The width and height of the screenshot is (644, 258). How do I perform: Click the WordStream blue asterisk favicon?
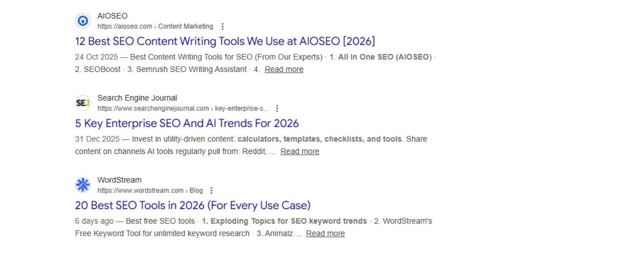(83, 185)
